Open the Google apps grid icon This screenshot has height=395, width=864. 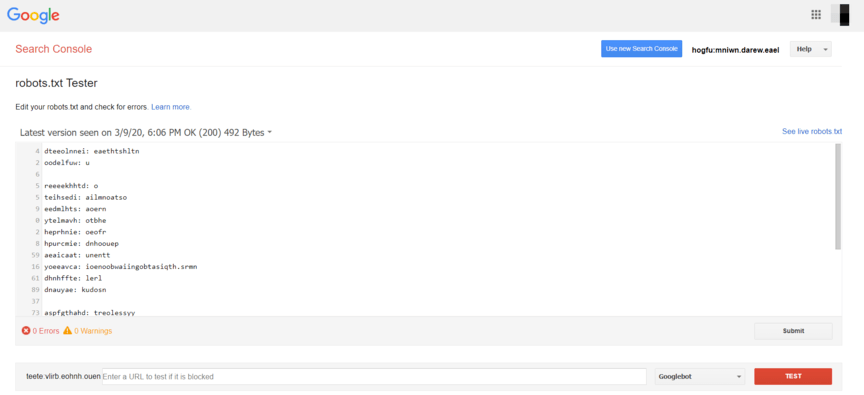tap(816, 15)
